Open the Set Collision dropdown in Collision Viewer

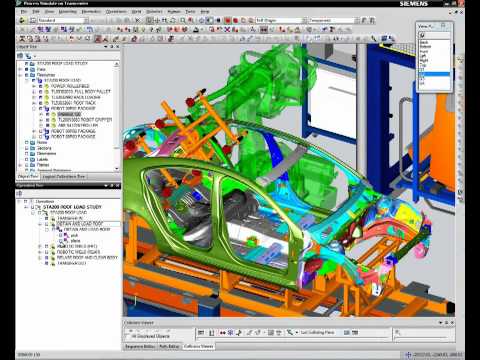[297, 333]
